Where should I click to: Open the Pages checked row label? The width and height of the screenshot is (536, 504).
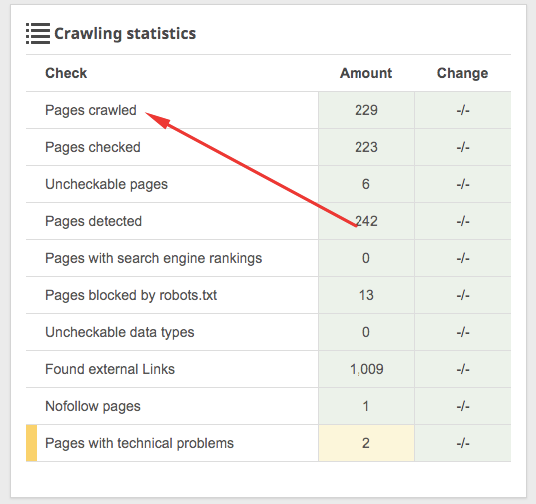[93, 147]
